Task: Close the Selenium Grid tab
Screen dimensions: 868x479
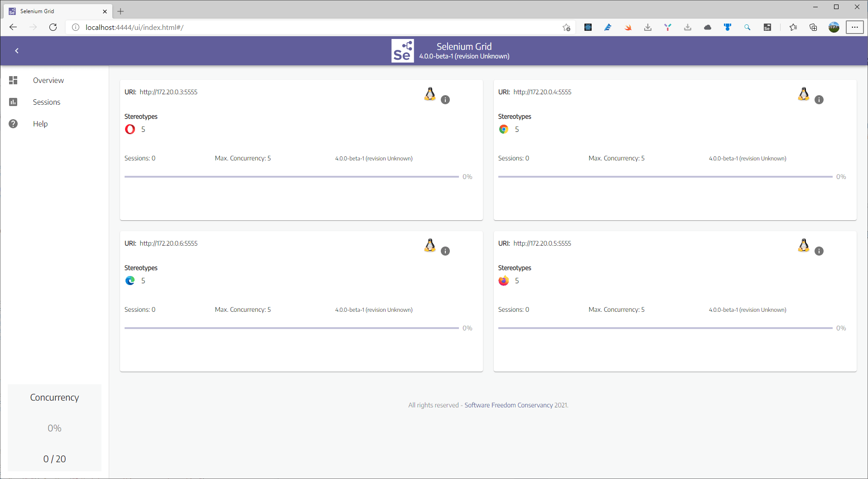Action: (x=105, y=11)
